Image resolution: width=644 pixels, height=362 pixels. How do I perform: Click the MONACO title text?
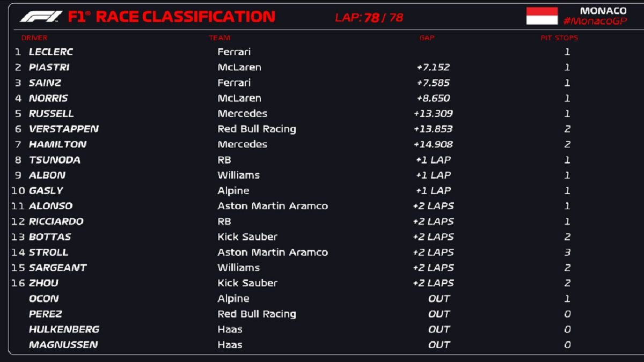click(603, 11)
